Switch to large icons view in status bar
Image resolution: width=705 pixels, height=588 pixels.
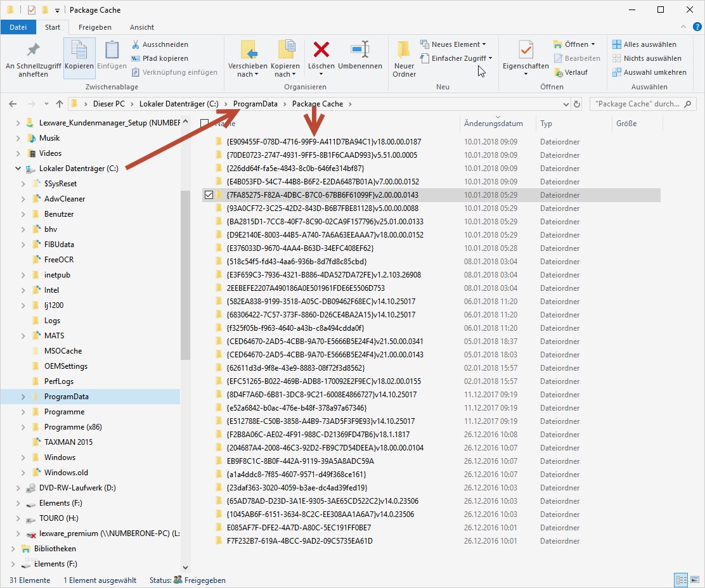click(x=695, y=580)
